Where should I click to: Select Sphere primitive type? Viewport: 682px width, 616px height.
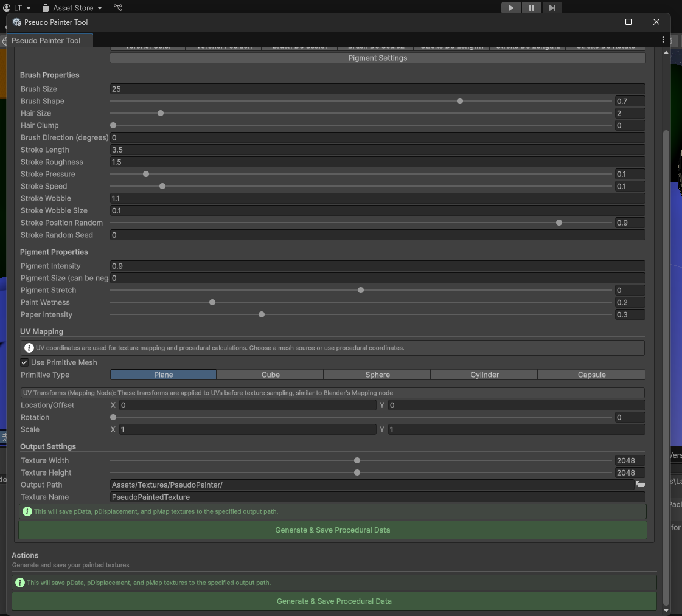coord(377,375)
